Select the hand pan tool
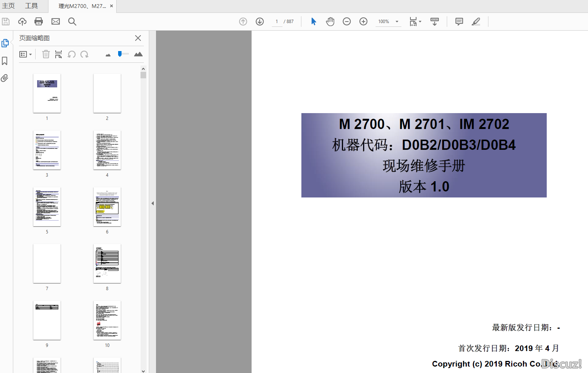588x373 pixels. pyautogui.click(x=330, y=22)
